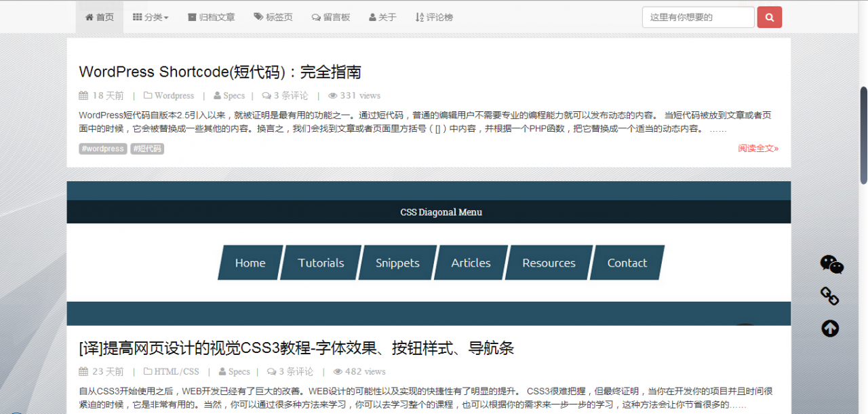This screenshot has height=414, width=868.
Task: Select the #wordpress tag badge
Action: click(102, 149)
